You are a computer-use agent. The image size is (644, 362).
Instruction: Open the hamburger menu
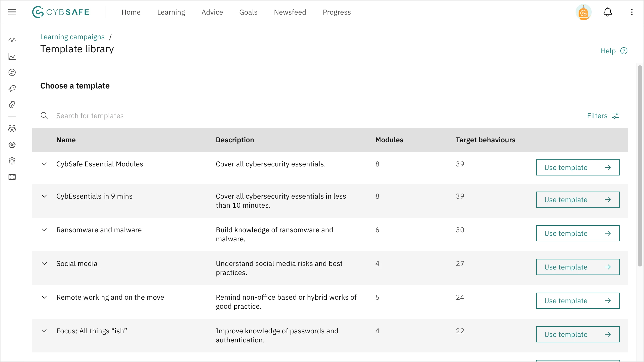coord(12,12)
